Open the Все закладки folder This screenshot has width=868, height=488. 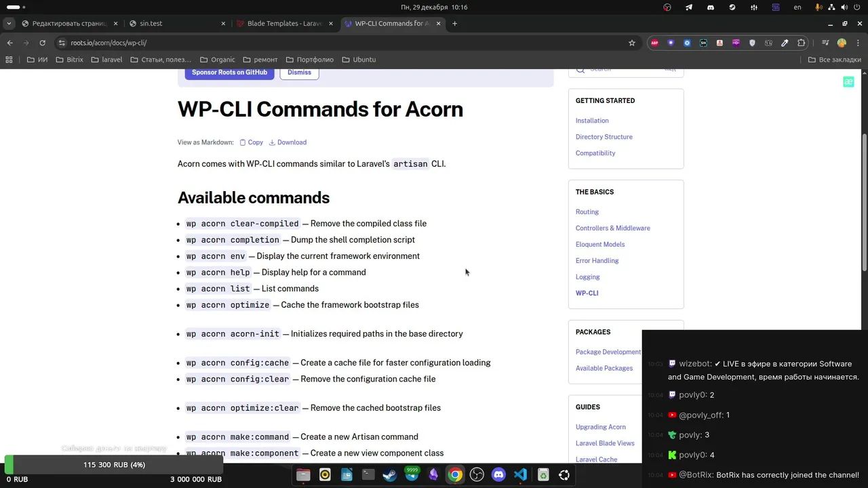[x=834, y=60]
